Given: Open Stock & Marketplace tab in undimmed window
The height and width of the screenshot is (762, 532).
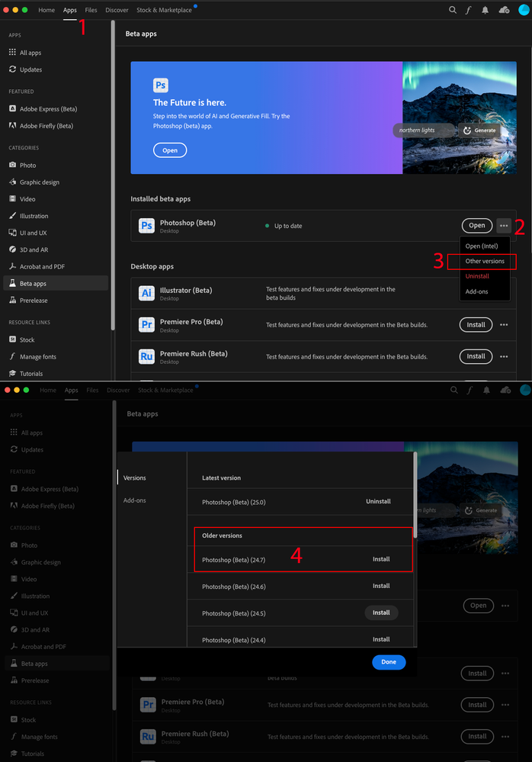Looking at the screenshot, I should pyautogui.click(x=164, y=10).
